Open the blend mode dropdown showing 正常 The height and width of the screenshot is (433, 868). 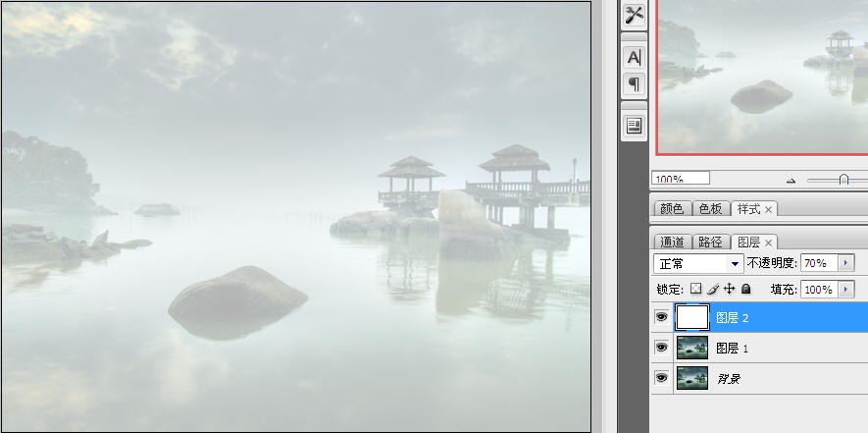coord(698,263)
